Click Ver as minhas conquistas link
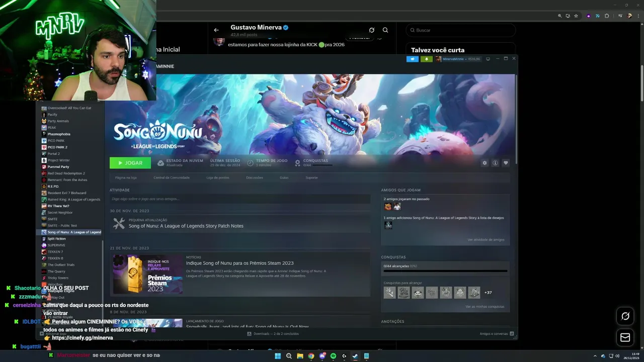This screenshot has height=362, width=644. click(485, 307)
